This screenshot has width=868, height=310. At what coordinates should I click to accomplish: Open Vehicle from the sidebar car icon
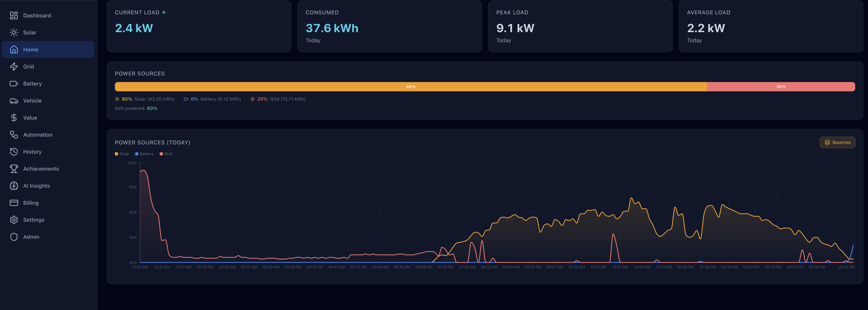(14, 100)
